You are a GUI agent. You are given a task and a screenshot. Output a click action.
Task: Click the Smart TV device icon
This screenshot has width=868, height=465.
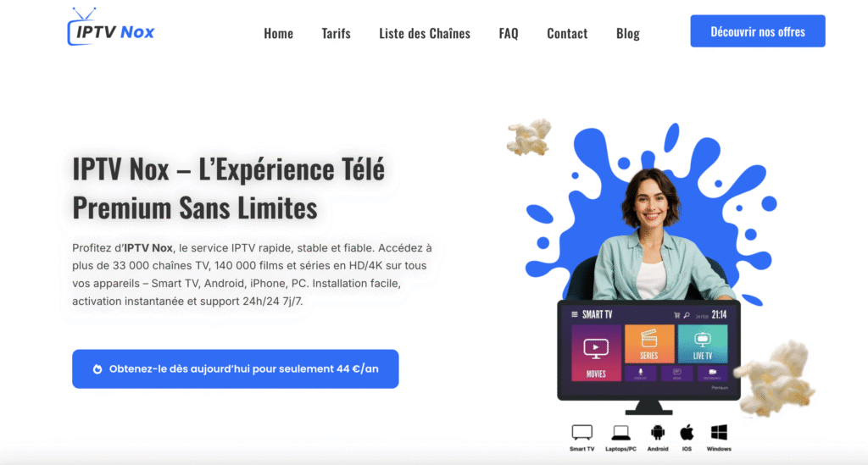click(x=581, y=432)
